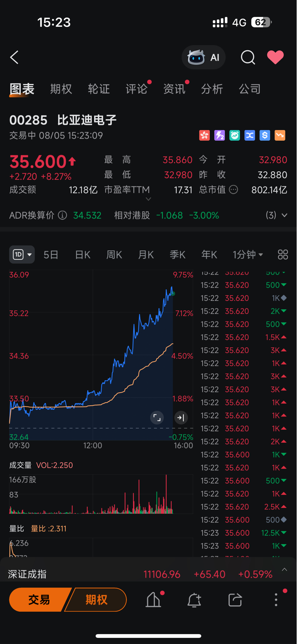Image resolution: width=297 pixels, height=644 pixels.
Task: Tap the bottom 期权 button
Action: click(x=97, y=600)
